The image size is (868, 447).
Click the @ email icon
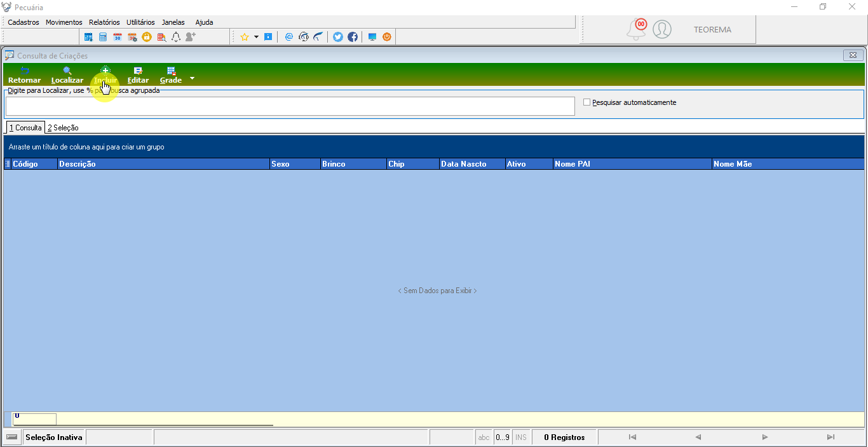click(289, 37)
